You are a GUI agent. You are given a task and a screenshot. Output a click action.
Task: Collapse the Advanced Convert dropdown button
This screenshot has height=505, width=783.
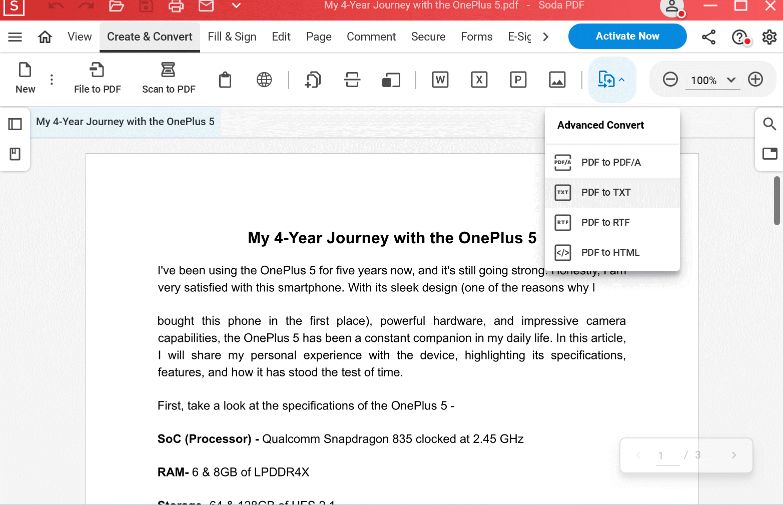tap(611, 80)
